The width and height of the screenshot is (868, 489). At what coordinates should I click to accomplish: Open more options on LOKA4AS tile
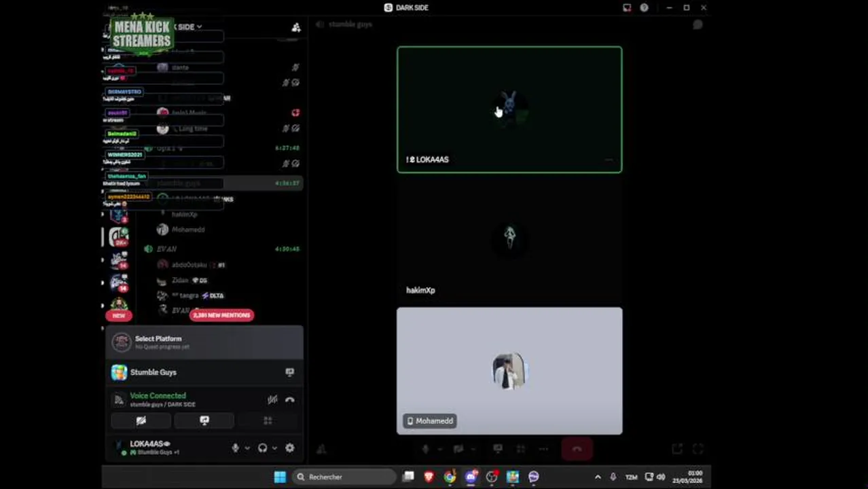coord(609,160)
